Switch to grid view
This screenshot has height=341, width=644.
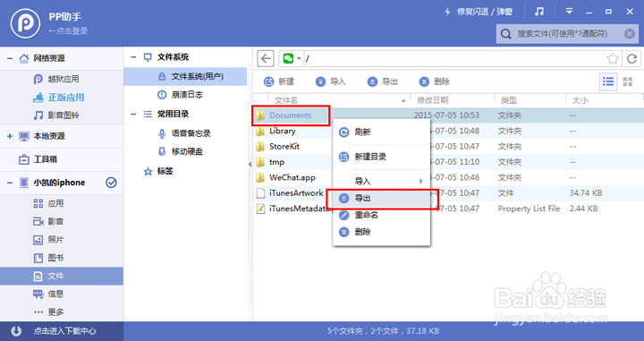tap(628, 81)
